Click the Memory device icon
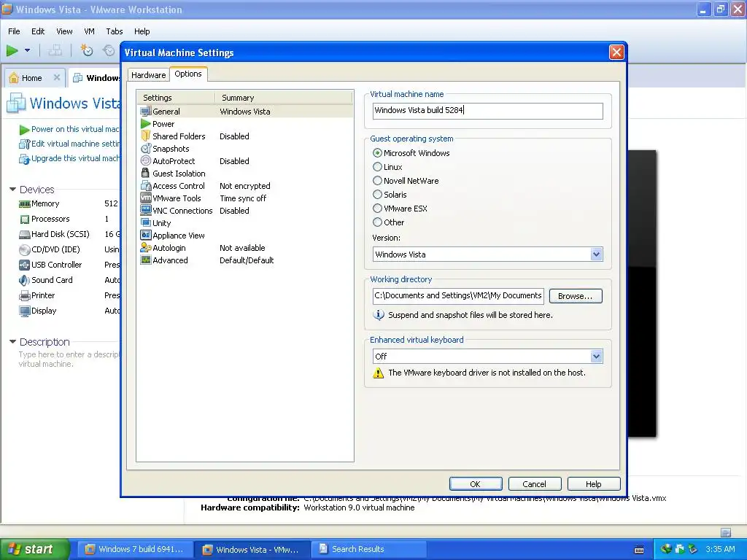 [x=24, y=204]
